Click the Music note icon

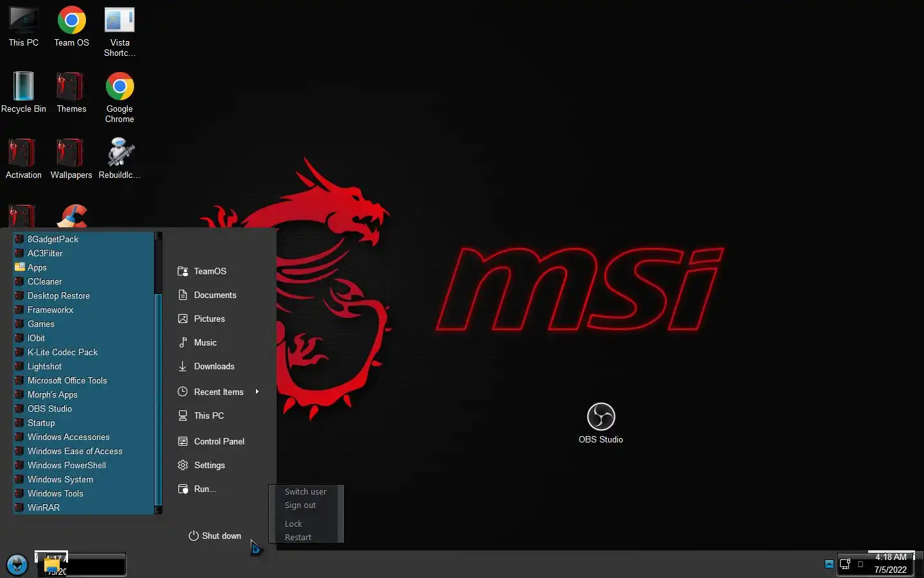183,342
